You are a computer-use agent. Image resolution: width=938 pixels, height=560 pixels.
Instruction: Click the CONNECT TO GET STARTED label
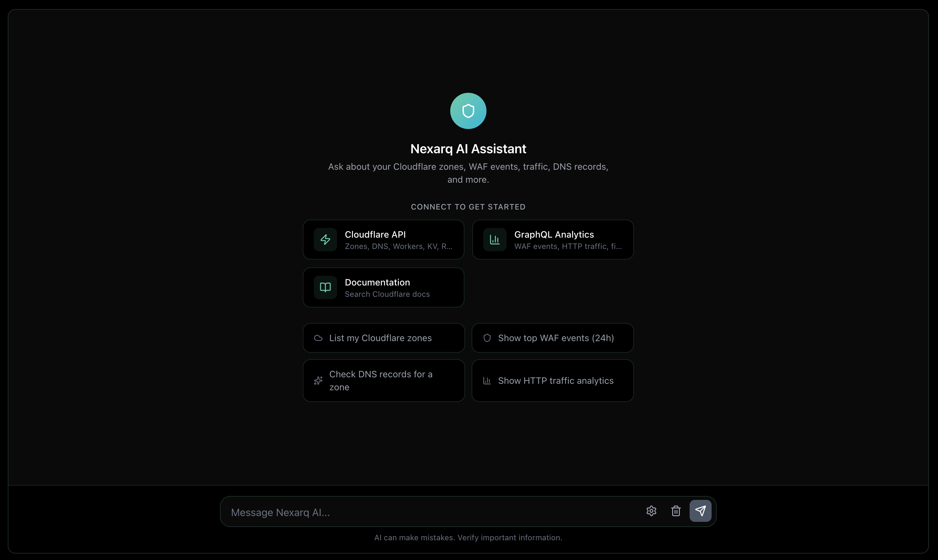coord(468,207)
